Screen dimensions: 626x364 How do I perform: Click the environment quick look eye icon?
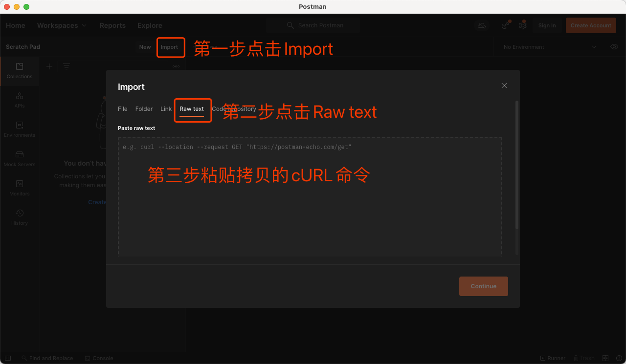[614, 47]
